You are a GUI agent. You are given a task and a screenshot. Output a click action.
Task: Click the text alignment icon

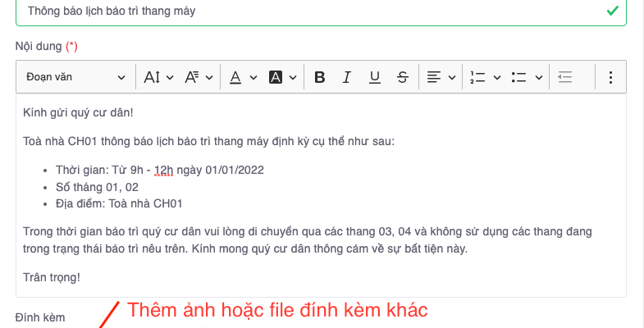click(436, 77)
